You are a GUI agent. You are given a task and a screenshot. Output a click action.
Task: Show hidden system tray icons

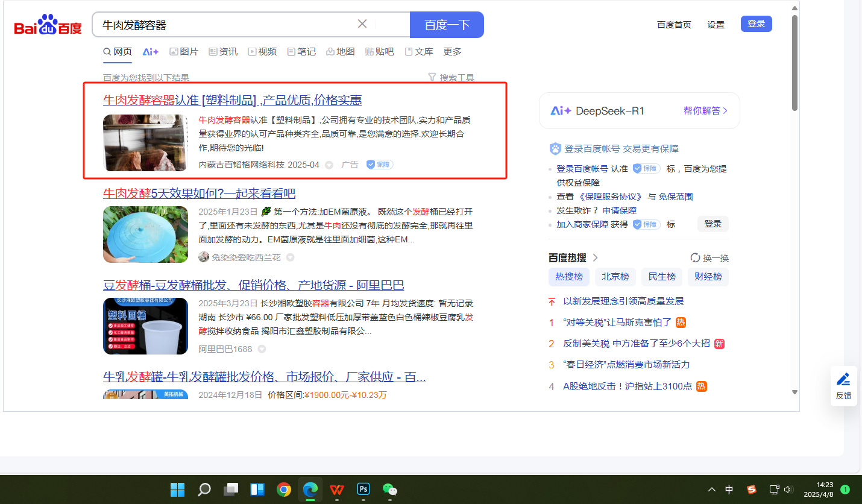(712, 490)
